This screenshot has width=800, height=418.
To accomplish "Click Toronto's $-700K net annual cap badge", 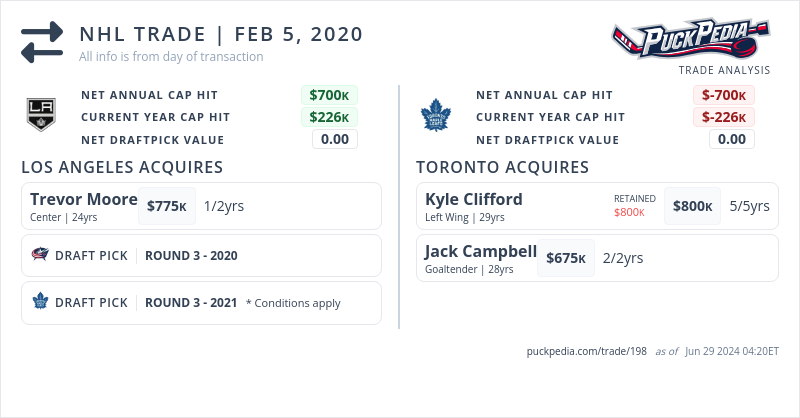I will pos(724,95).
